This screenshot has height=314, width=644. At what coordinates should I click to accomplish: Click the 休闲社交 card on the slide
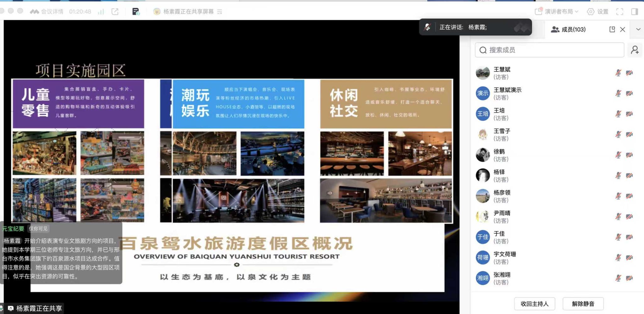click(x=386, y=104)
